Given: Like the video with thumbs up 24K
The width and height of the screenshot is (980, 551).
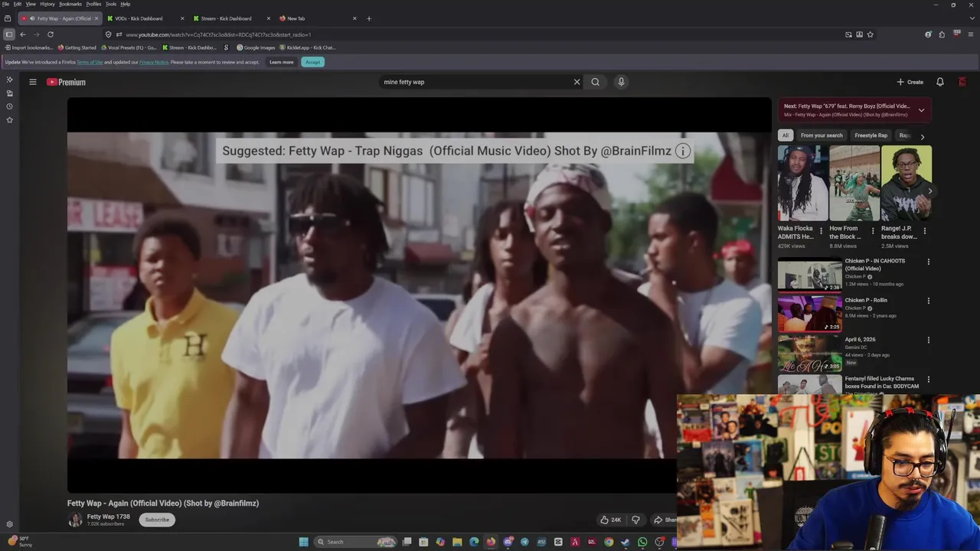Looking at the screenshot, I should (610, 520).
